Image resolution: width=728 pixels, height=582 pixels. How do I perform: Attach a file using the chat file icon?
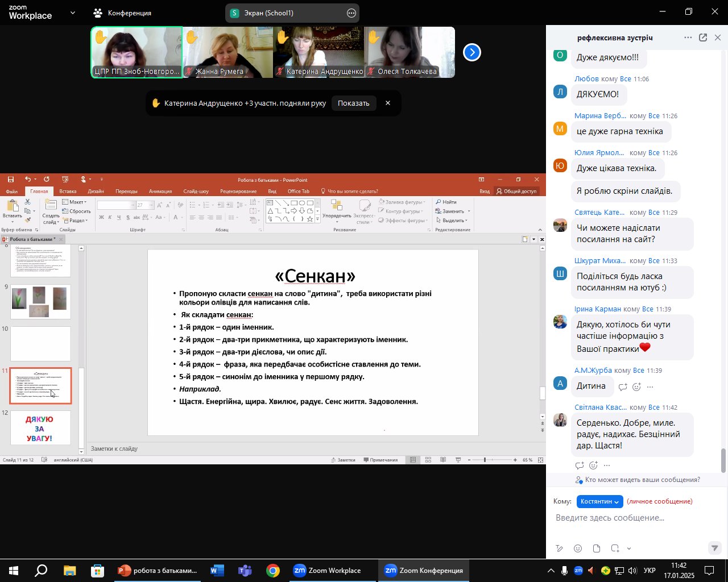coord(596,548)
